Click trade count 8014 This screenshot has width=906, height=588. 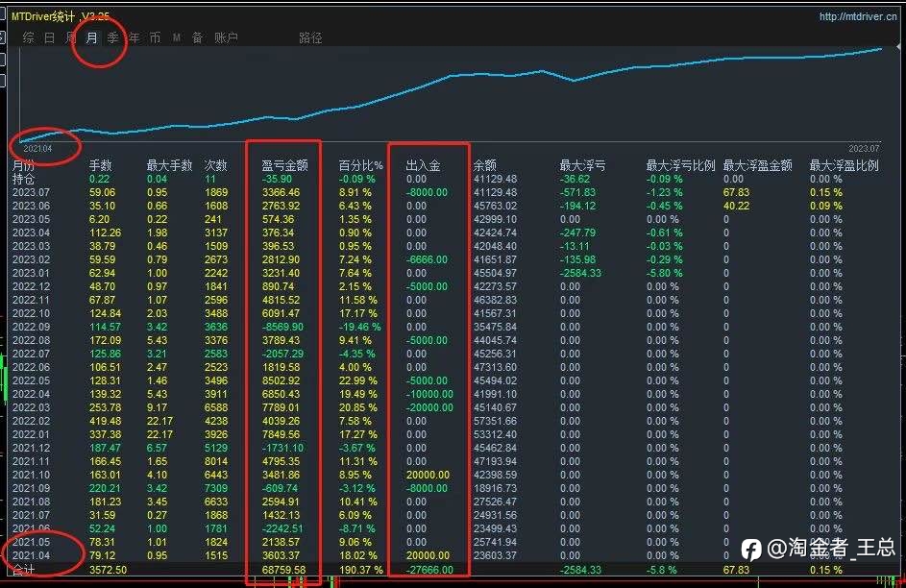coord(216,461)
